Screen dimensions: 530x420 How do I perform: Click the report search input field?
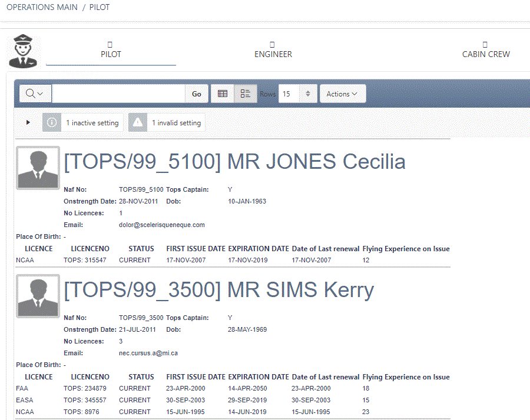click(x=118, y=94)
